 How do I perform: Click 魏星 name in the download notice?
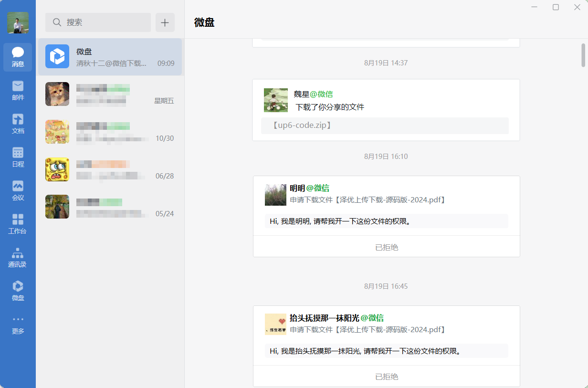pyautogui.click(x=302, y=94)
